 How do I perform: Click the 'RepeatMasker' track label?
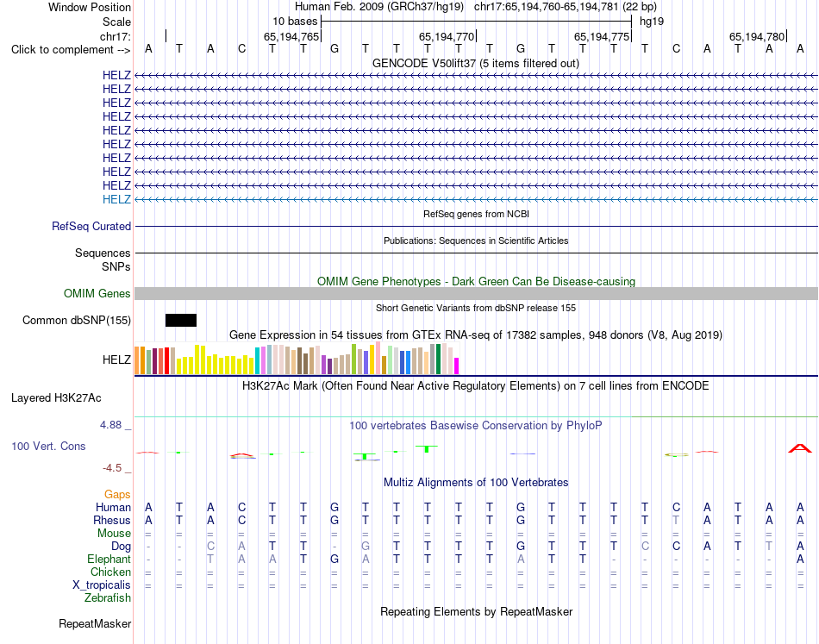[x=95, y=623]
